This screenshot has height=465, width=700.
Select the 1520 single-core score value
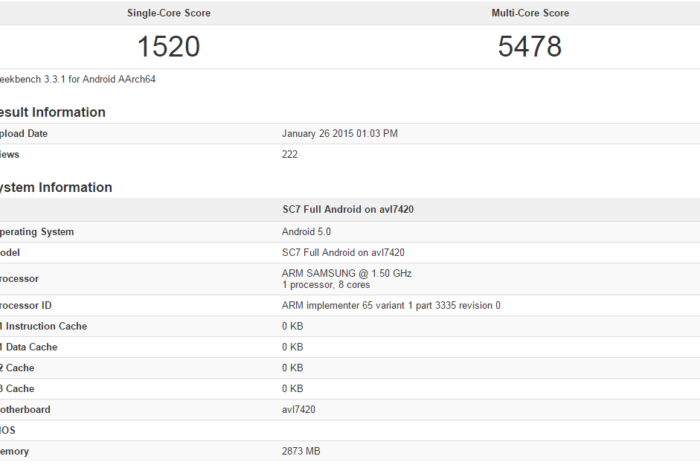(x=169, y=47)
